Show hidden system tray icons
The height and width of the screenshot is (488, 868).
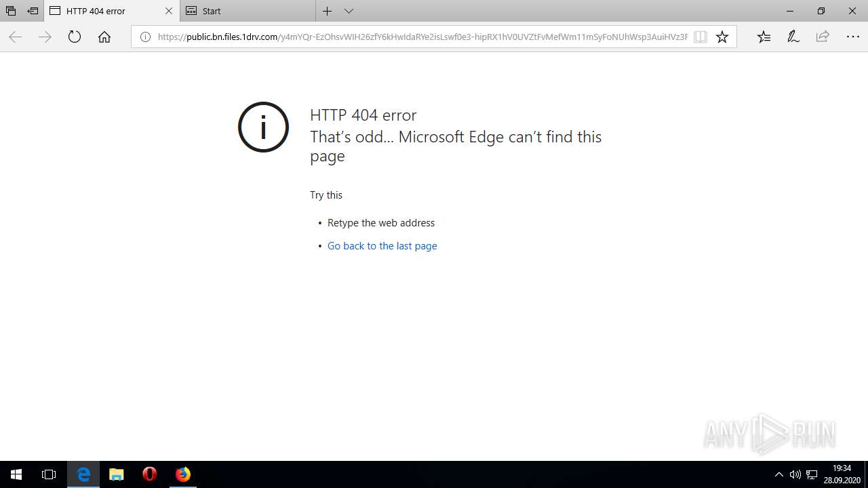click(x=778, y=474)
